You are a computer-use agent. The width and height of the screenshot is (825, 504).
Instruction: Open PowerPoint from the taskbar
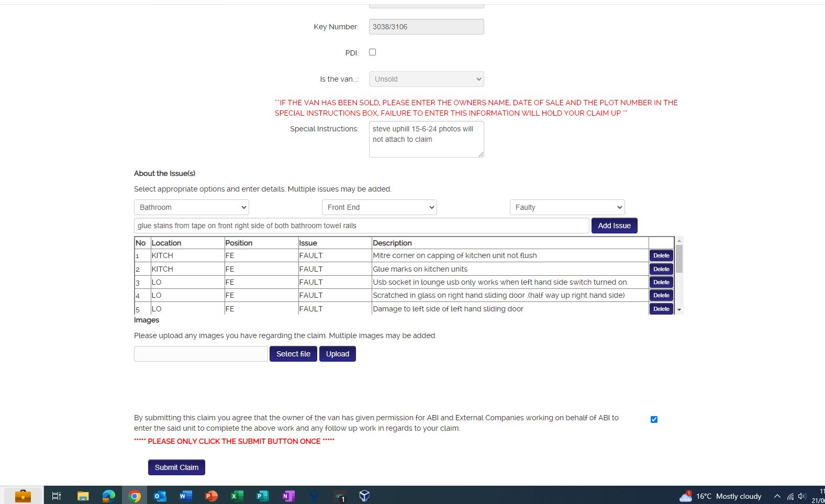(x=211, y=496)
